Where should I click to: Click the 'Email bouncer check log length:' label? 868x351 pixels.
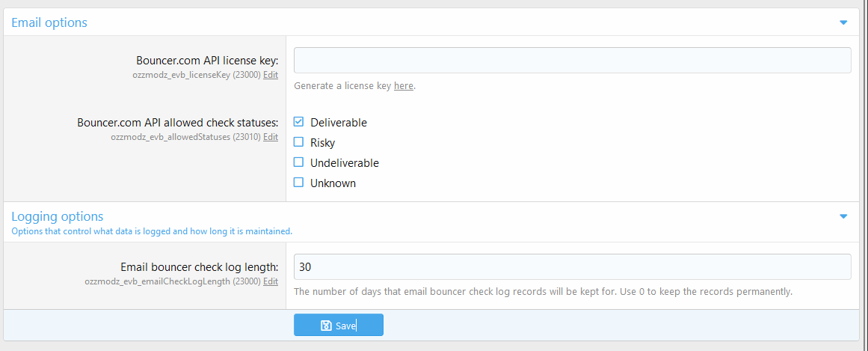199,267
